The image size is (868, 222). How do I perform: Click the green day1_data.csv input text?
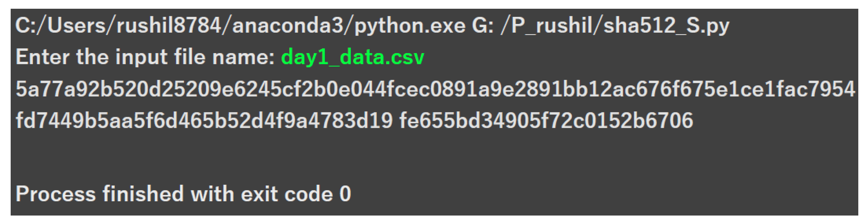pos(353,57)
